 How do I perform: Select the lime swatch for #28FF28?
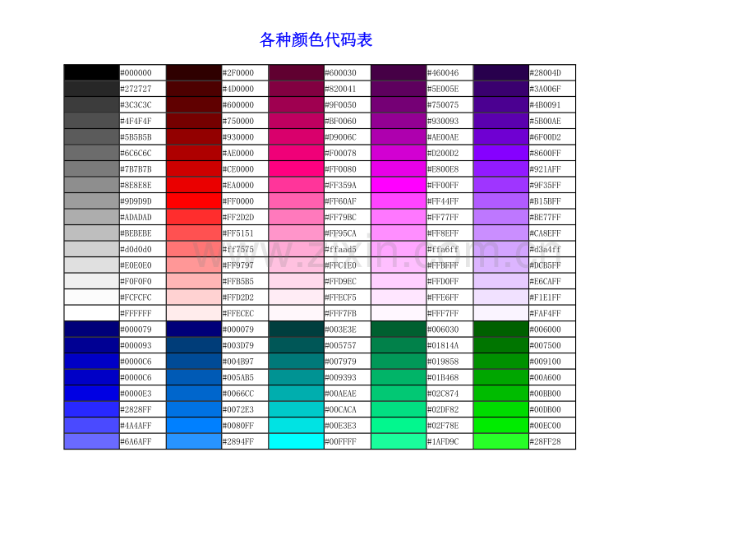tap(501, 441)
